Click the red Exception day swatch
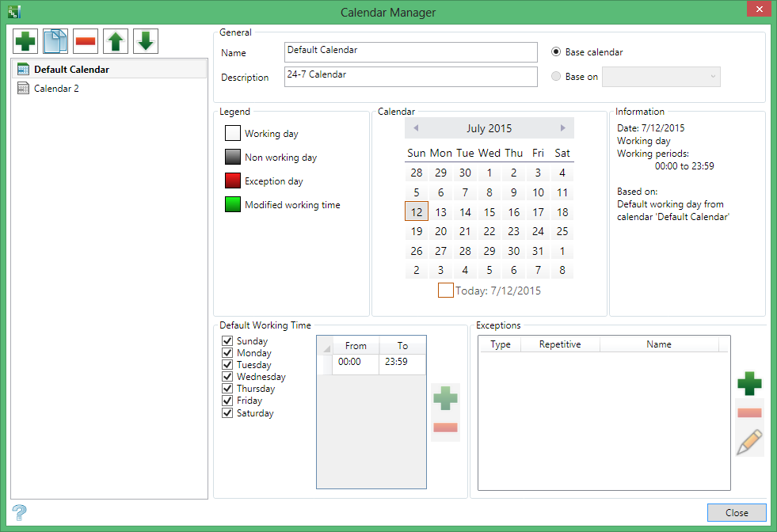The width and height of the screenshot is (777, 532). click(232, 181)
